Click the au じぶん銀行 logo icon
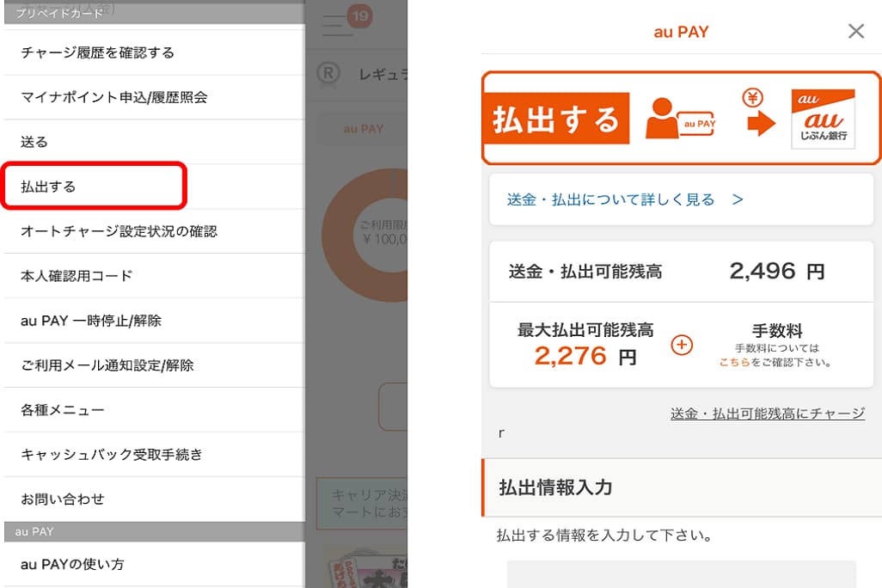The width and height of the screenshot is (882, 588). pos(823,119)
